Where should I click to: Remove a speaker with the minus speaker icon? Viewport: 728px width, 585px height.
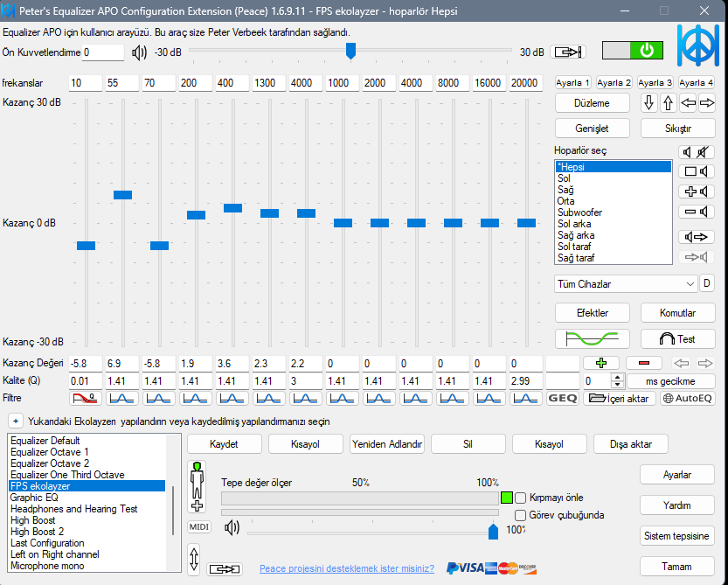tap(696, 212)
